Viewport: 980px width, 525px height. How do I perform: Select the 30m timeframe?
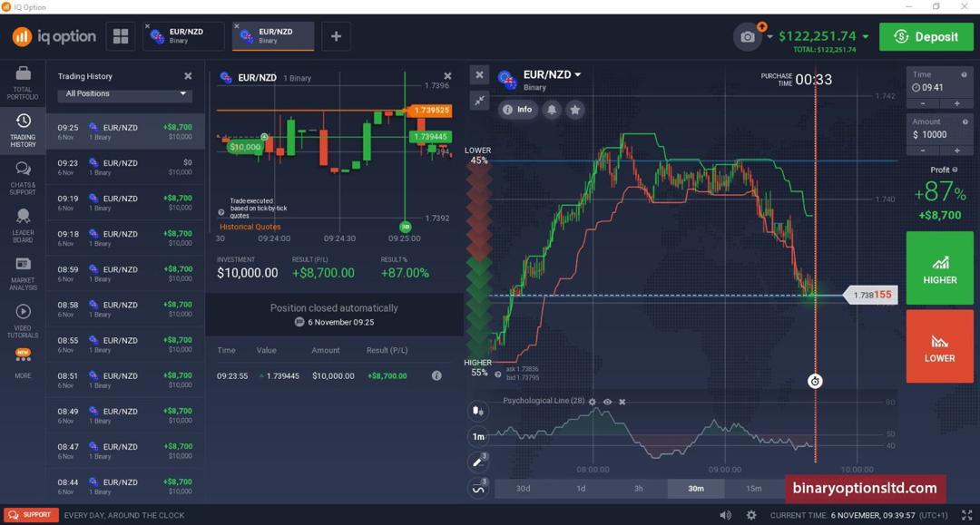696,488
